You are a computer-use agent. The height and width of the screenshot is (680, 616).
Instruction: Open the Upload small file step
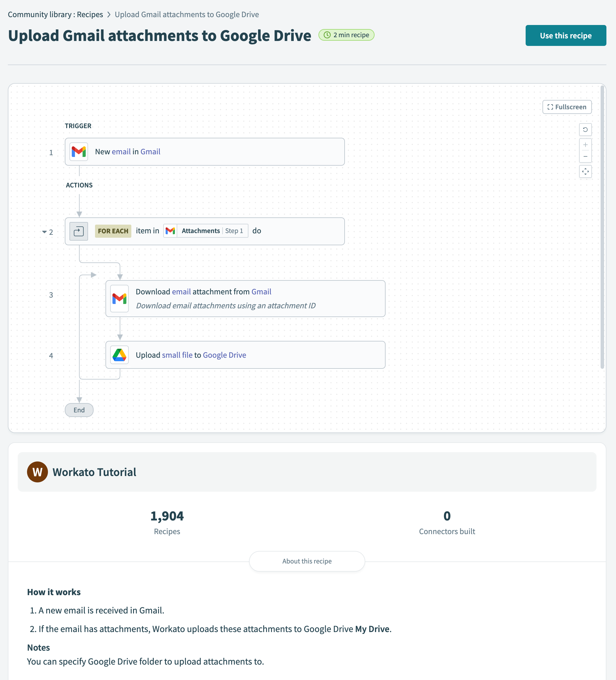(246, 355)
